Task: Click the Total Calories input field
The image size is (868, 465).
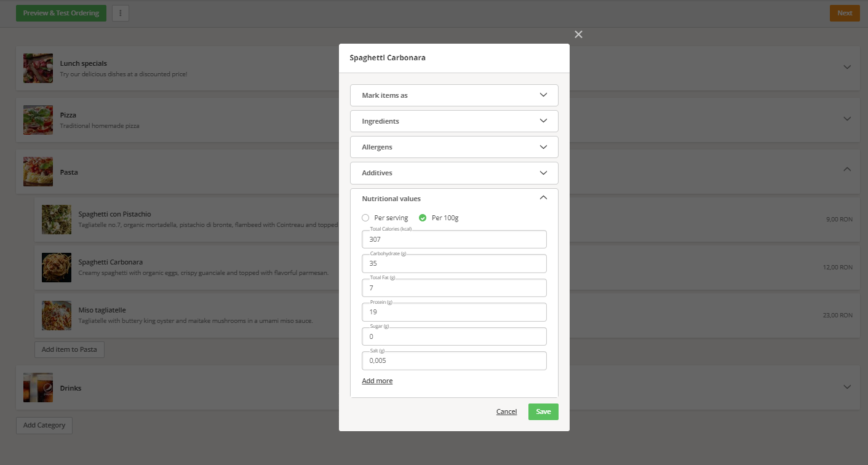Action: 453,239
